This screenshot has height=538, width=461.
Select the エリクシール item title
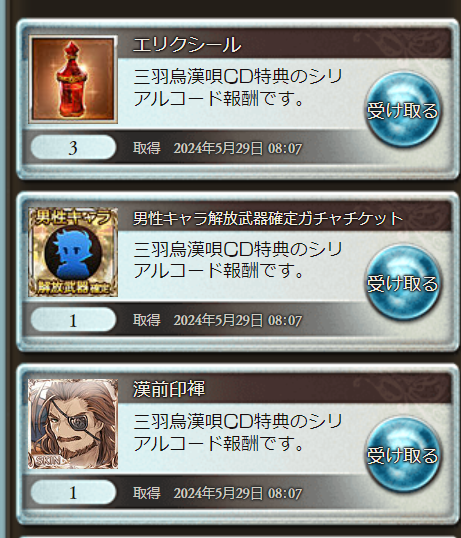pos(187,45)
